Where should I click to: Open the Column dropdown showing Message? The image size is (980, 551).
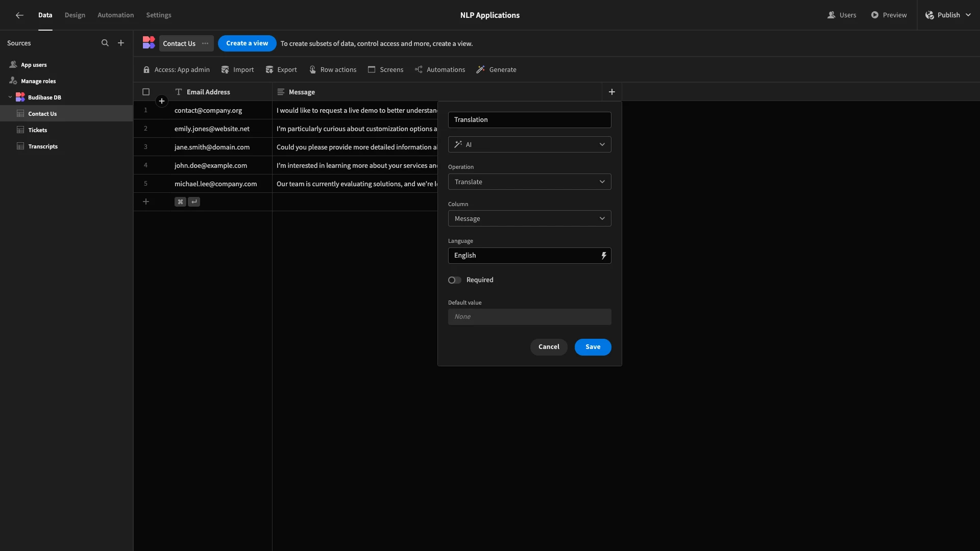pos(529,218)
